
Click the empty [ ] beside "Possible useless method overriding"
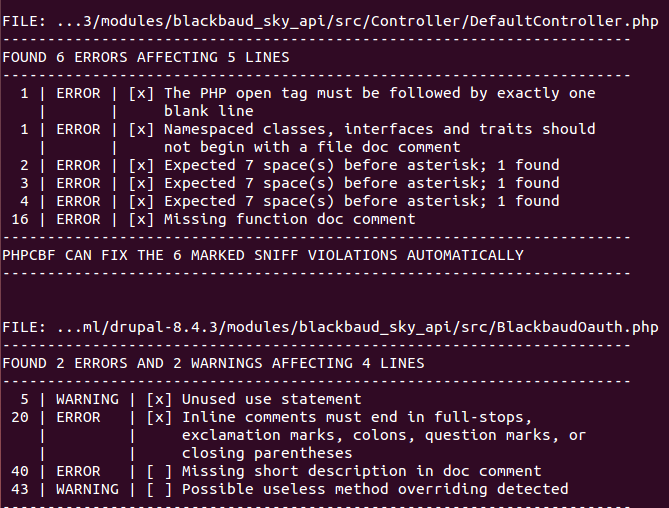pos(159,489)
